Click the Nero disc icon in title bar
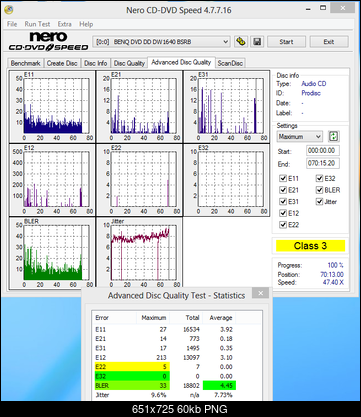The width and height of the screenshot is (361, 417). click(x=8, y=9)
